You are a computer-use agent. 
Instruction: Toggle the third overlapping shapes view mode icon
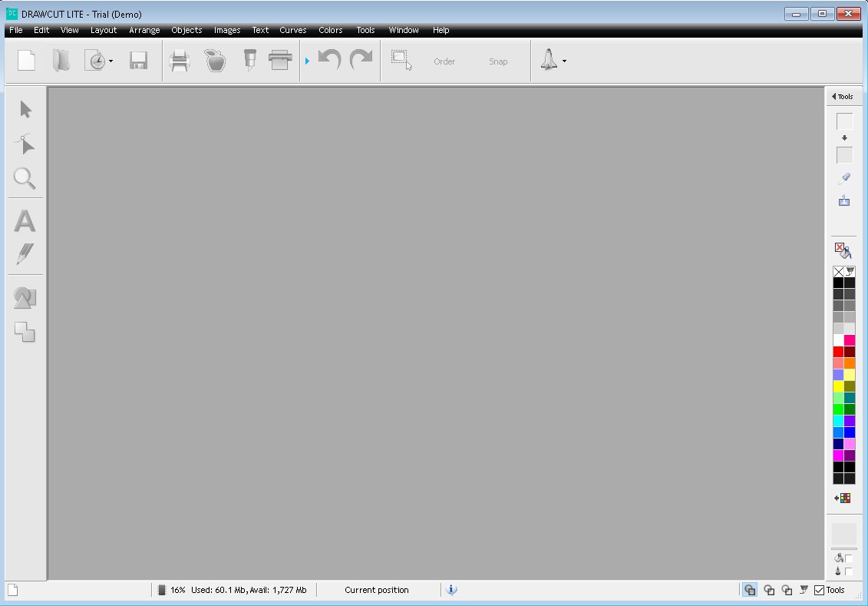787,589
